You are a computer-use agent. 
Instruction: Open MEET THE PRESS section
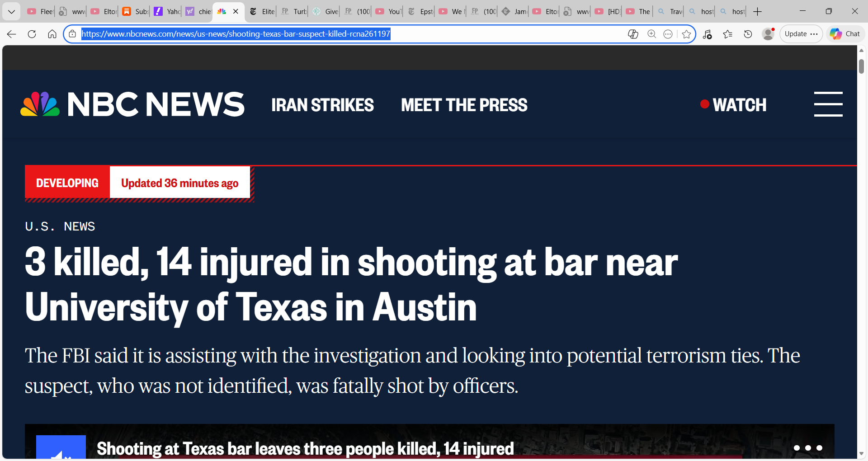tap(464, 105)
